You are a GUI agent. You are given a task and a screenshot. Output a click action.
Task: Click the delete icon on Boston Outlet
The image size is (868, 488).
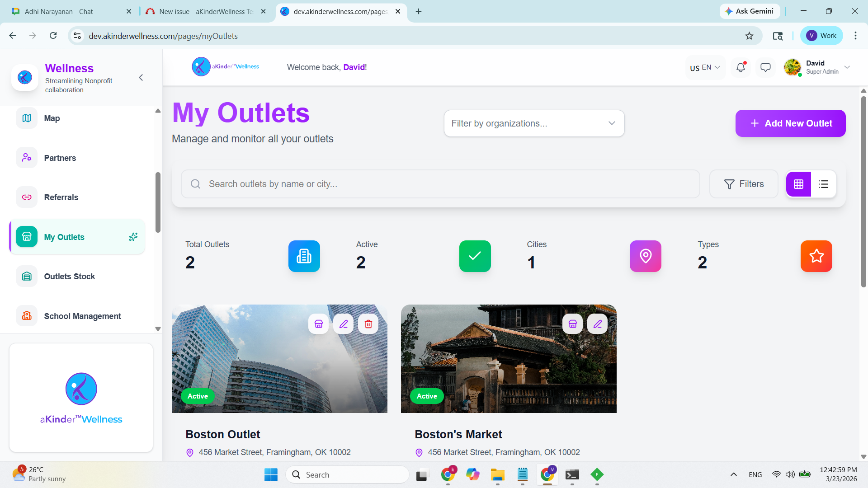(x=368, y=324)
